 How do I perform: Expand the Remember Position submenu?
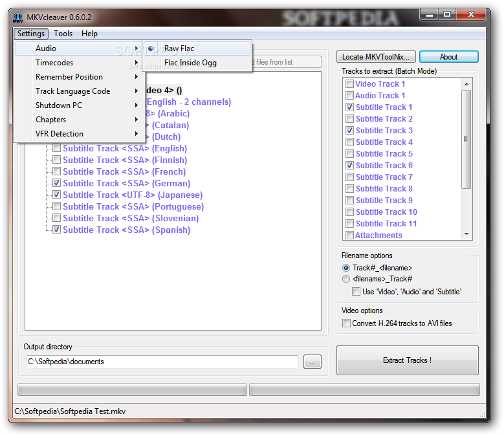pos(79,77)
